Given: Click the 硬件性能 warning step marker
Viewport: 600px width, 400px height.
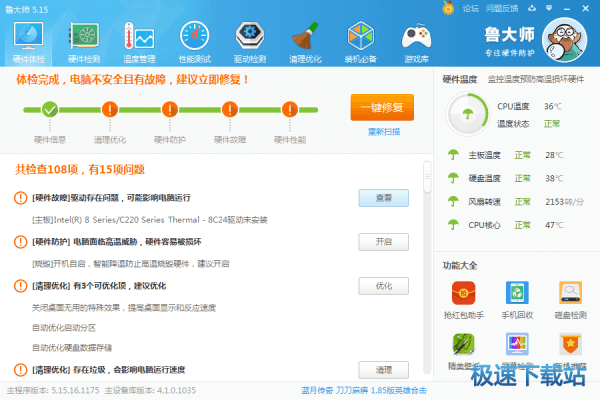Looking at the screenshot, I should click(290, 109).
